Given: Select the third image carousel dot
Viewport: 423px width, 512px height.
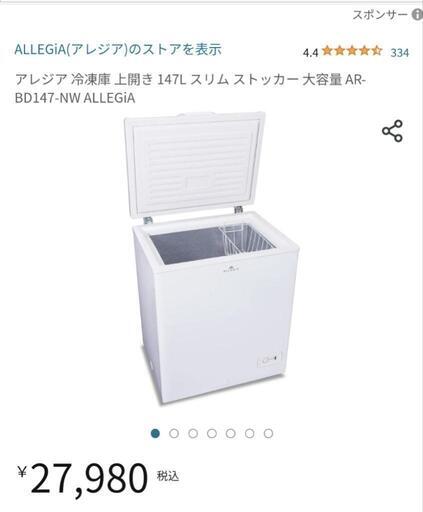Looking at the screenshot, I should (193, 433).
